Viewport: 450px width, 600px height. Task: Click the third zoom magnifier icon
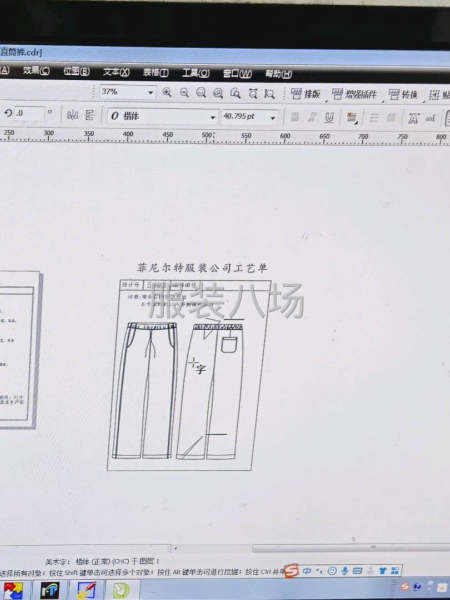point(201,93)
